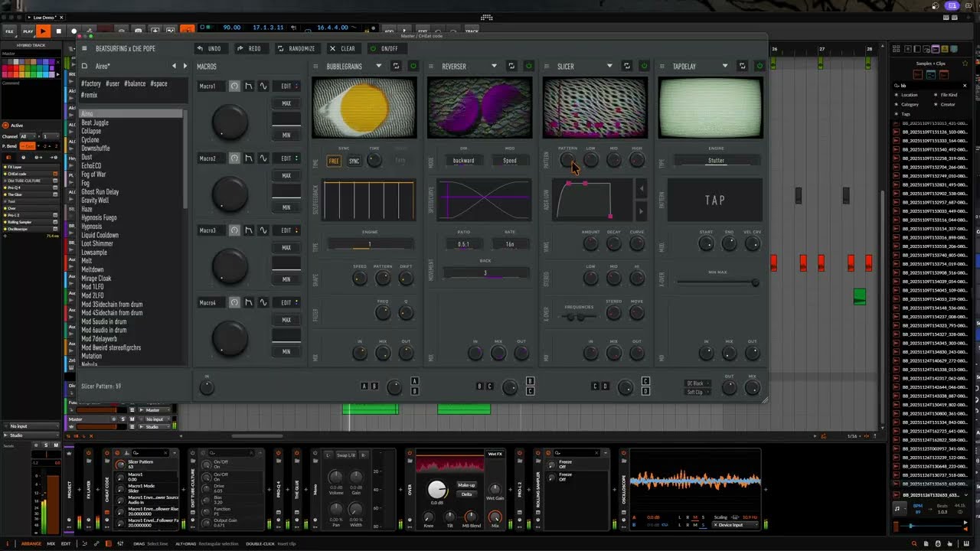
Task: Click the Bubblegrains egg visual display
Action: [x=364, y=107]
